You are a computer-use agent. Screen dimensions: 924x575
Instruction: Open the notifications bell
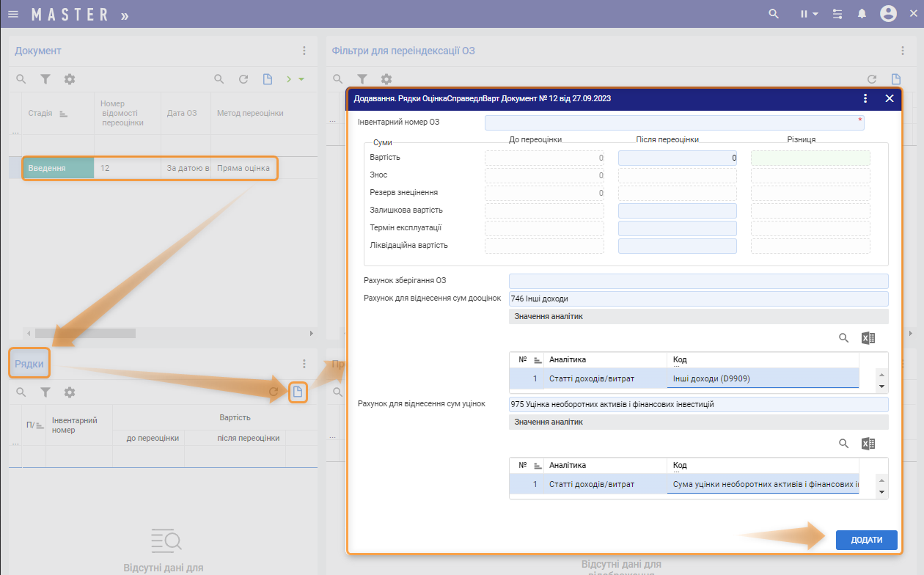pyautogui.click(x=862, y=14)
